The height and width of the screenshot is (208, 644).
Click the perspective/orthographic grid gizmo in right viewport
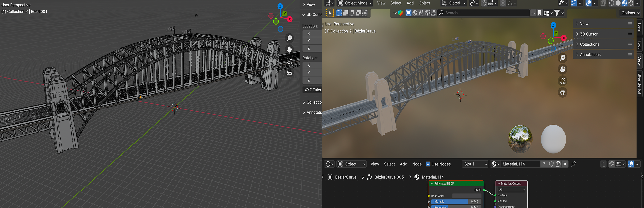coord(562,92)
